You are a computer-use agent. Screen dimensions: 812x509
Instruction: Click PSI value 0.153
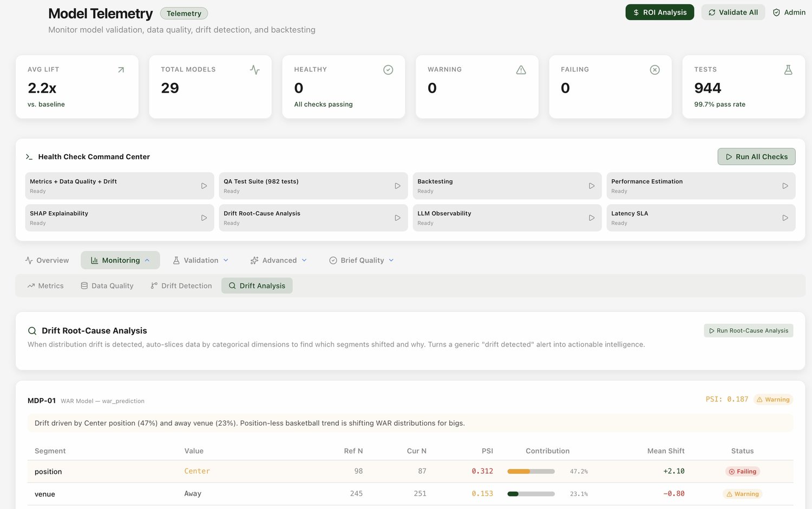(x=482, y=494)
